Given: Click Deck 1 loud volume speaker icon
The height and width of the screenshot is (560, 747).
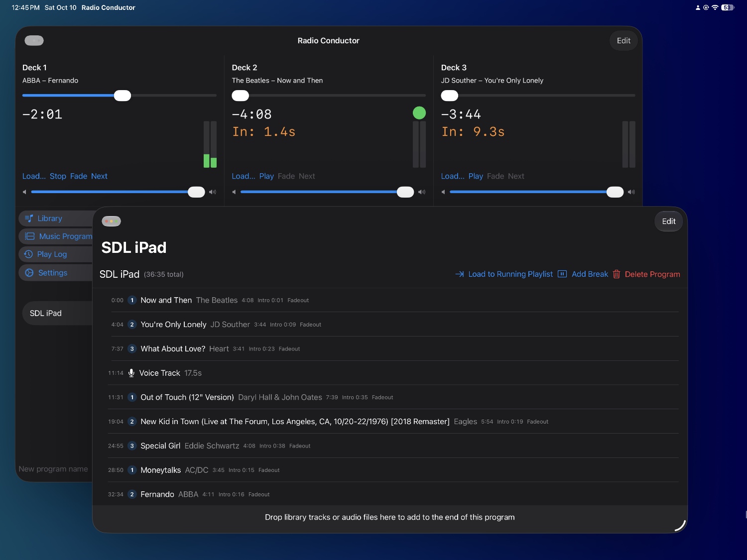Looking at the screenshot, I should pyautogui.click(x=213, y=192).
